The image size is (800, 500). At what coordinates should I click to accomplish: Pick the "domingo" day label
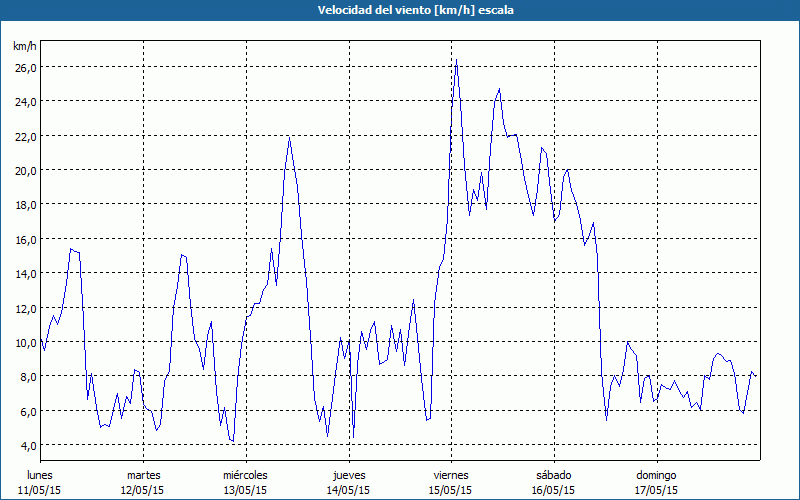coord(655,474)
